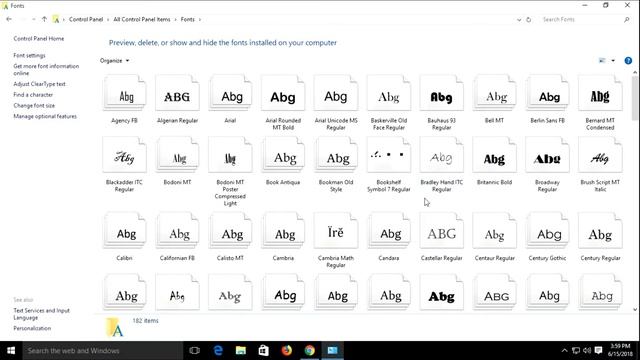
Task: Select the Bauhaus 93 Regular font
Action: (x=442, y=93)
